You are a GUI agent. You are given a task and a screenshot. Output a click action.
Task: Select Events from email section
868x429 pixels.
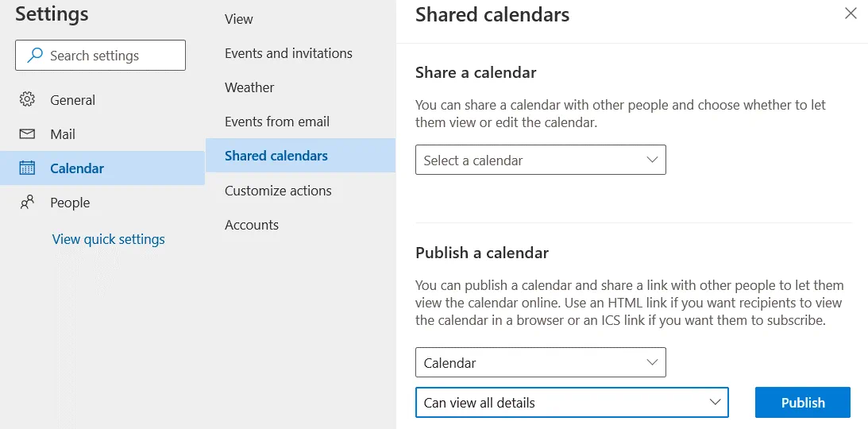pos(277,122)
